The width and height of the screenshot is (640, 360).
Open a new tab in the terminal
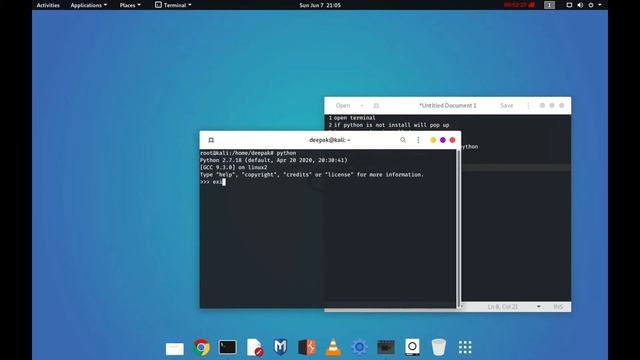tap(211, 140)
